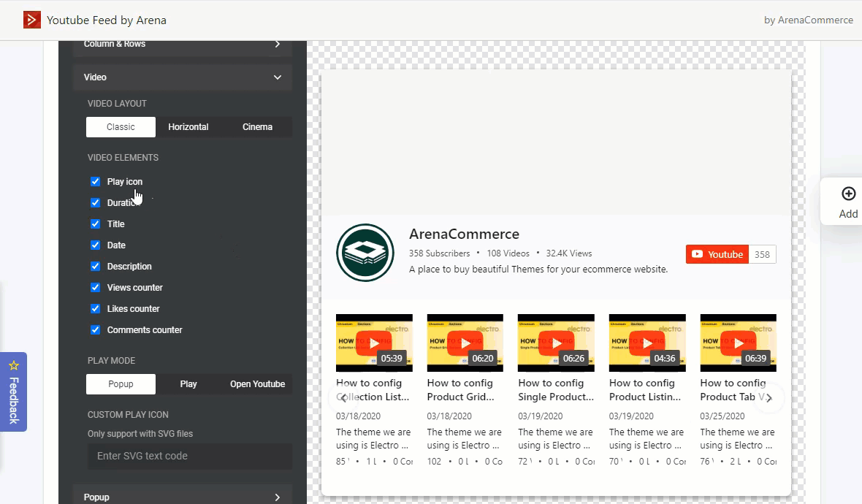Click the by ArenaCommerce header text
The height and width of the screenshot is (504, 862).
coord(809,20)
